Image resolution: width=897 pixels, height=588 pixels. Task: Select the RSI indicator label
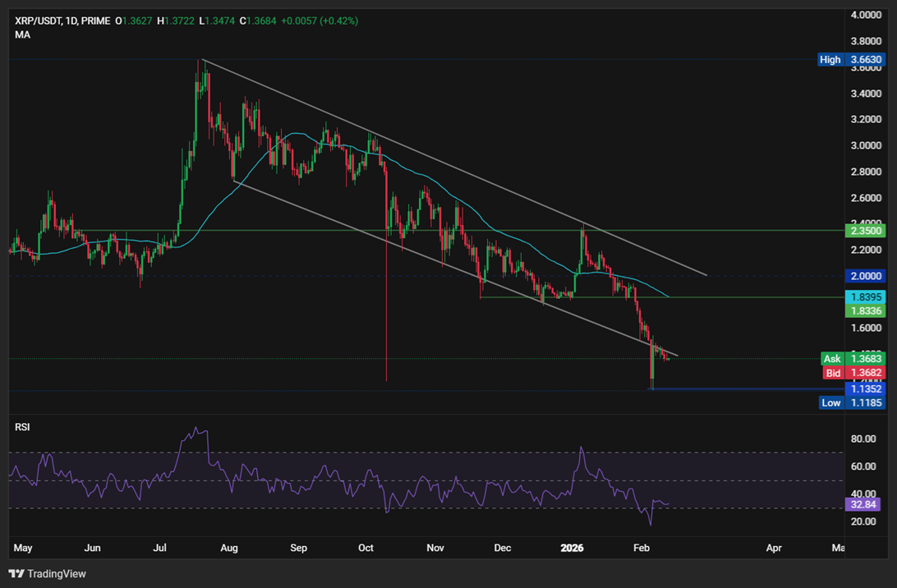pyautogui.click(x=22, y=427)
